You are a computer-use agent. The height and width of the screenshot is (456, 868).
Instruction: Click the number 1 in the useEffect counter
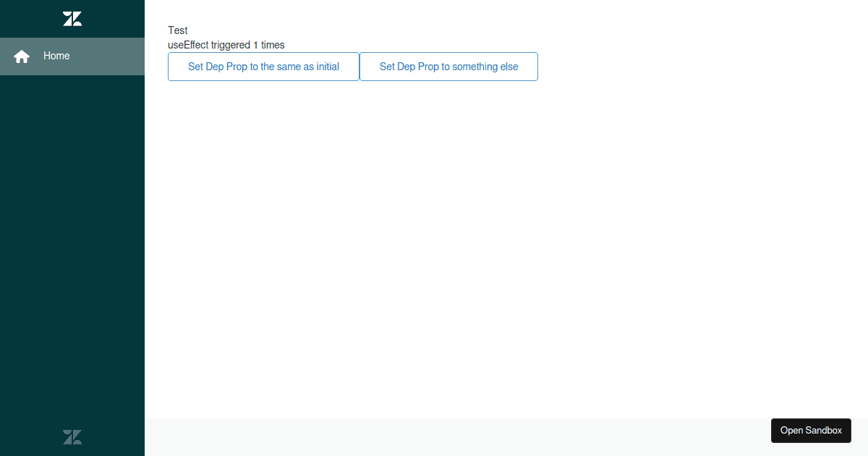pyautogui.click(x=255, y=45)
